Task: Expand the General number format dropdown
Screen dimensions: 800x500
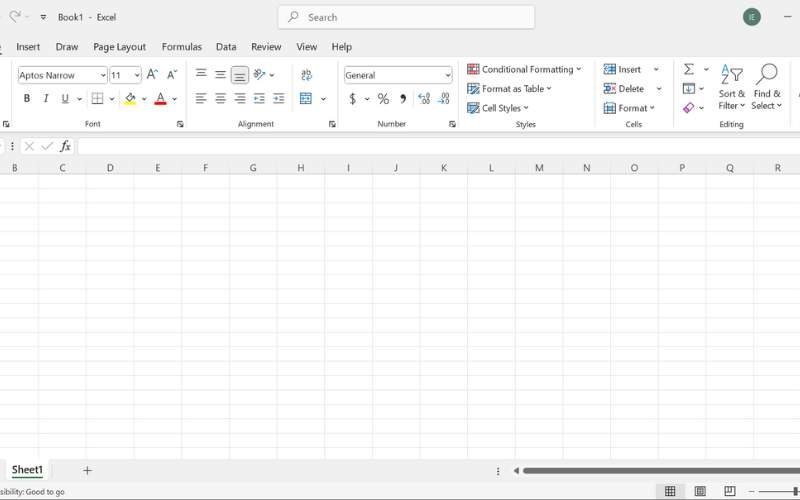Action: point(447,75)
